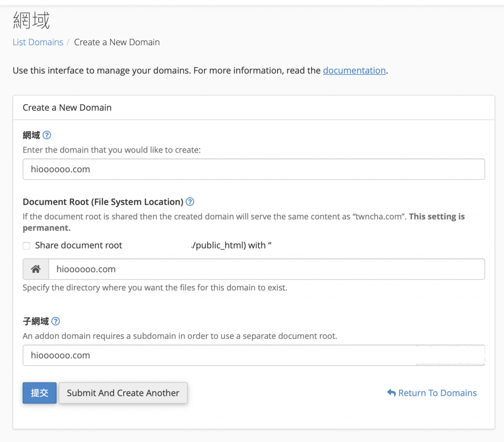Click the "Document Root (File System Location)" label
Screen dimensions: 504x442
(x=103, y=202)
